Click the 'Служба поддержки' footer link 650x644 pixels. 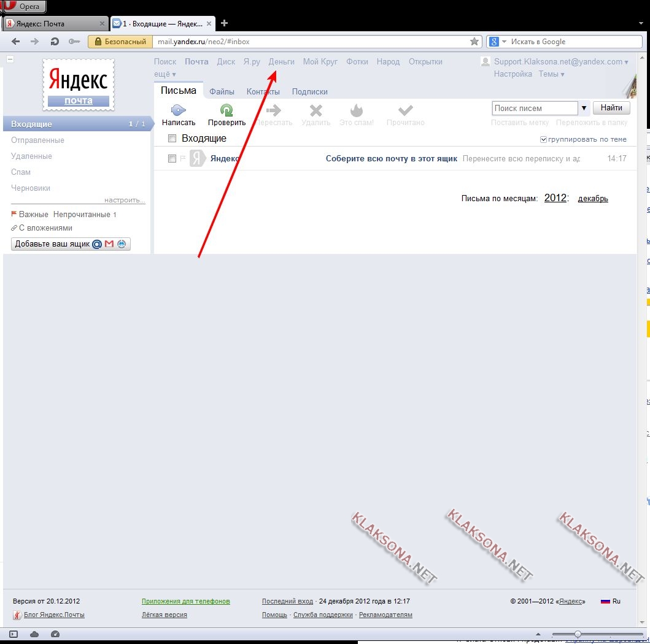point(323,615)
